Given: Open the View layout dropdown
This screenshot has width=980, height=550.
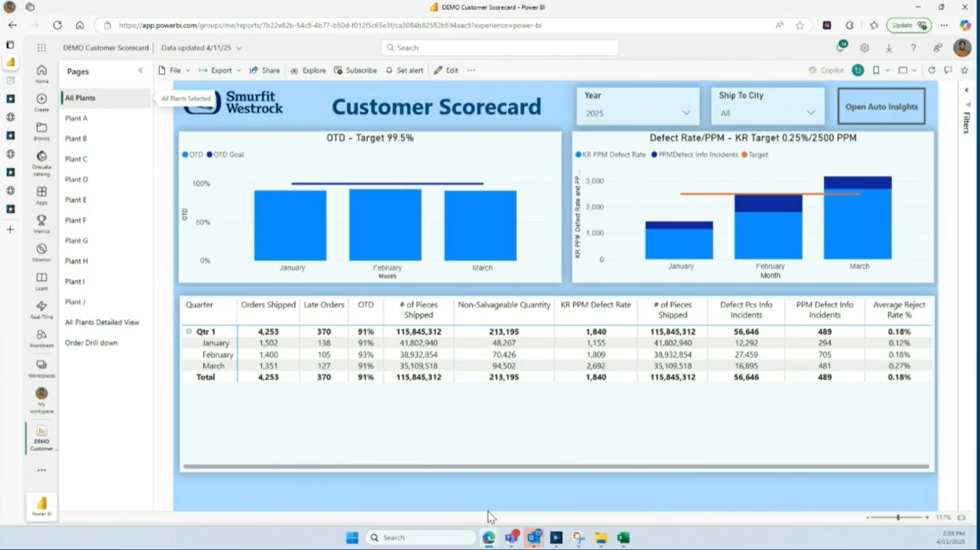Looking at the screenshot, I should 907,70.
